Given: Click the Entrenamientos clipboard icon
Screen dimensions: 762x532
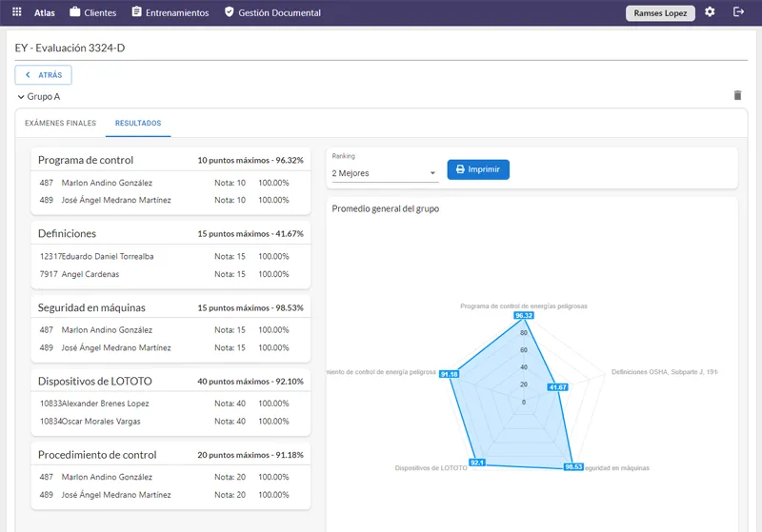Looking at the screenshot, I should (x=137, y=12).
